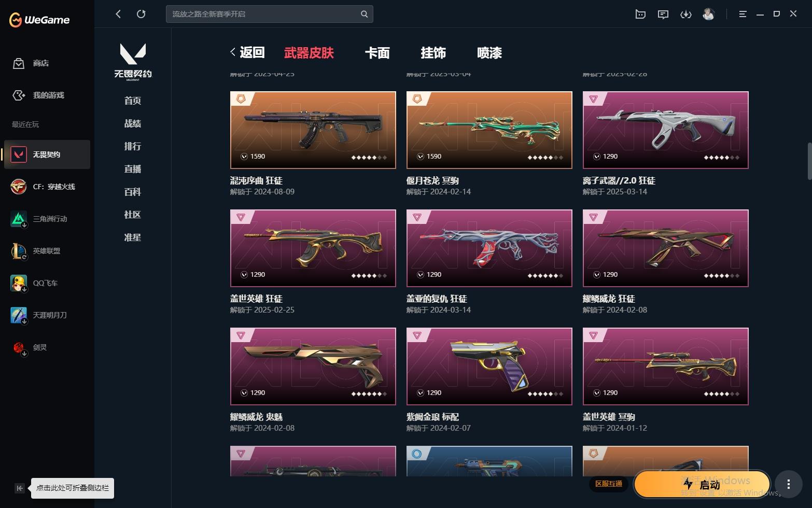The height and width of the screenshot is (508, 812).
Task: Click the 商店 store icon in sidebar
Action: [19, 63]
